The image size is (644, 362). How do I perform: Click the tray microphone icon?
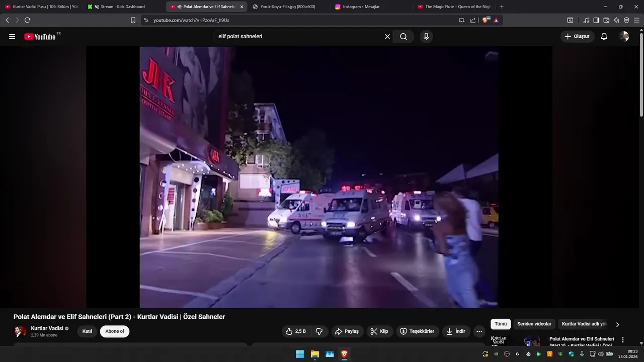582,354
